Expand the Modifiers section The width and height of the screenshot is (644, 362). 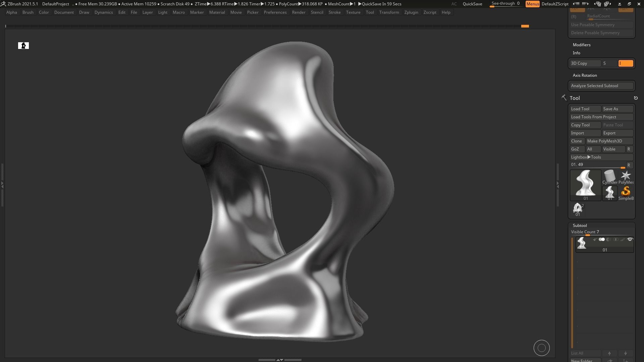tap(582, 45)
